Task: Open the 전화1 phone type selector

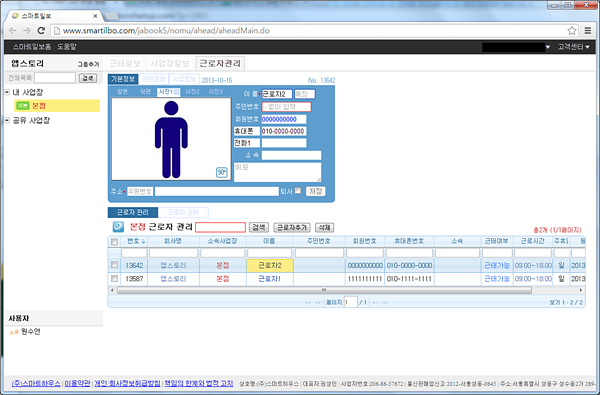Action: 247,143
